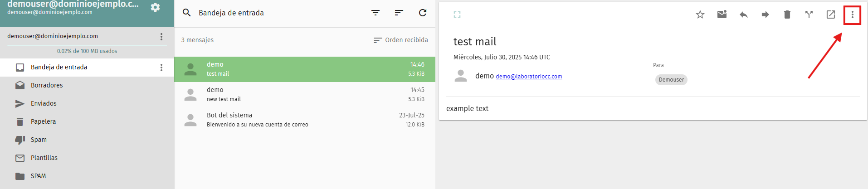Open the Orden recibida sort dropdown
The width and height of the screenshot is (868, 189).
tap(401, 40)
